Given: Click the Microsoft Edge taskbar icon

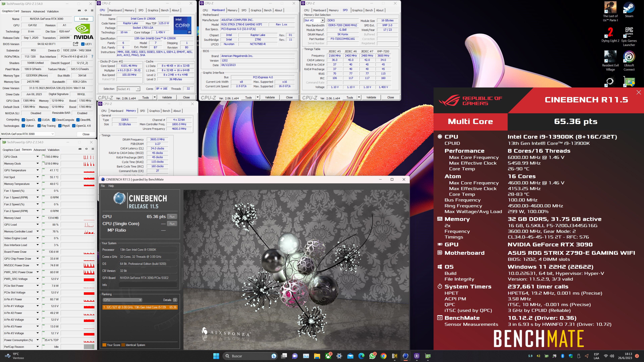Looking at the screenshot, I should (361, 356).
